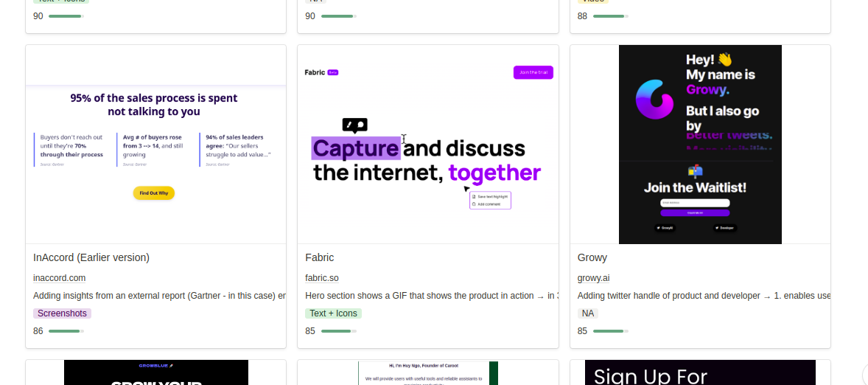Click the Growy card's 85 score bar
The width and height of the screenshot is (868, 385).
click(x=611, y=331)
